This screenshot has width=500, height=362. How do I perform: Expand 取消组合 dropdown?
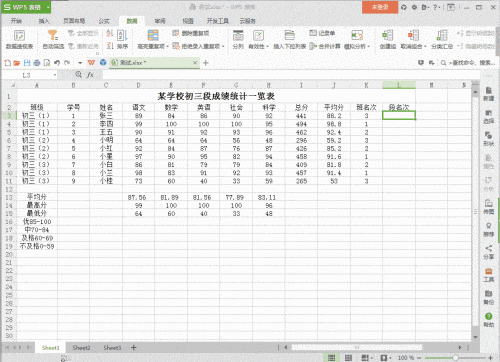425,46
